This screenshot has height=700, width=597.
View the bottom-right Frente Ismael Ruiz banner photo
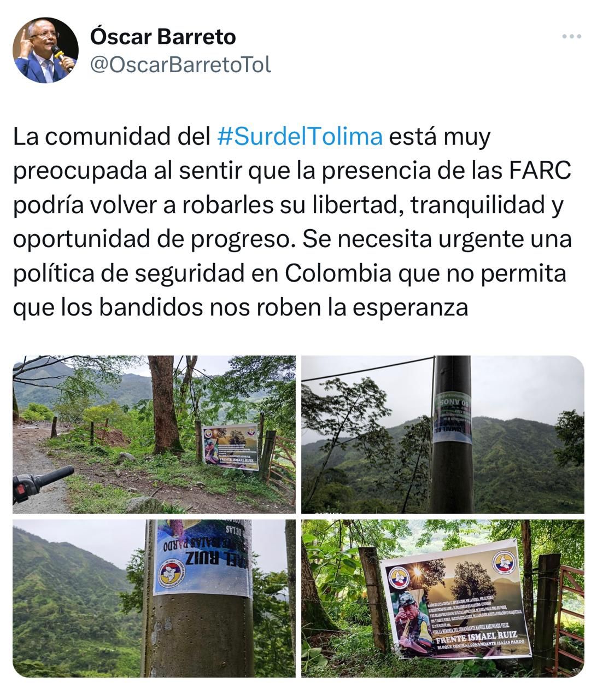[442, 598]
